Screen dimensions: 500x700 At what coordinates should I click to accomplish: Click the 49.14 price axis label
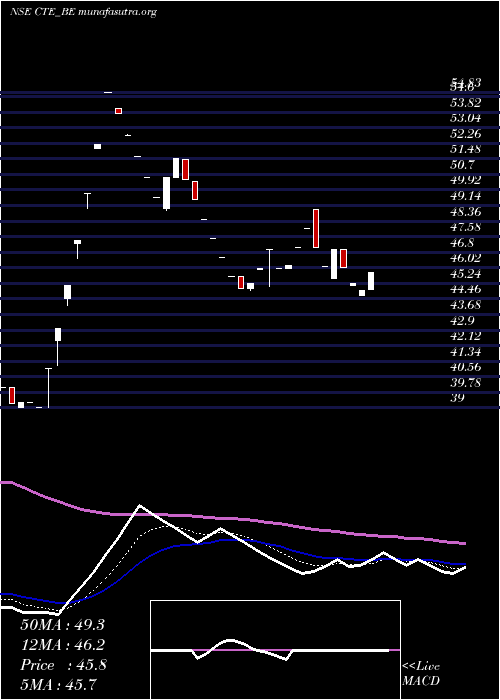coord(466,196)
